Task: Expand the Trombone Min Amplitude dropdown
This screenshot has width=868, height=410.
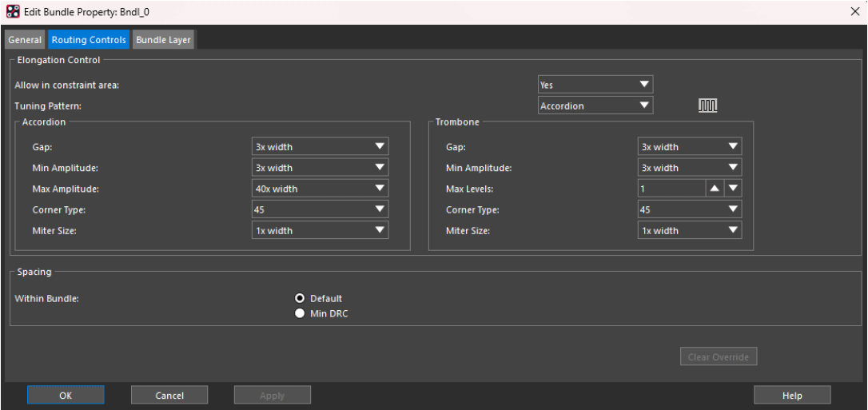Action: click(x=689, y=168)
